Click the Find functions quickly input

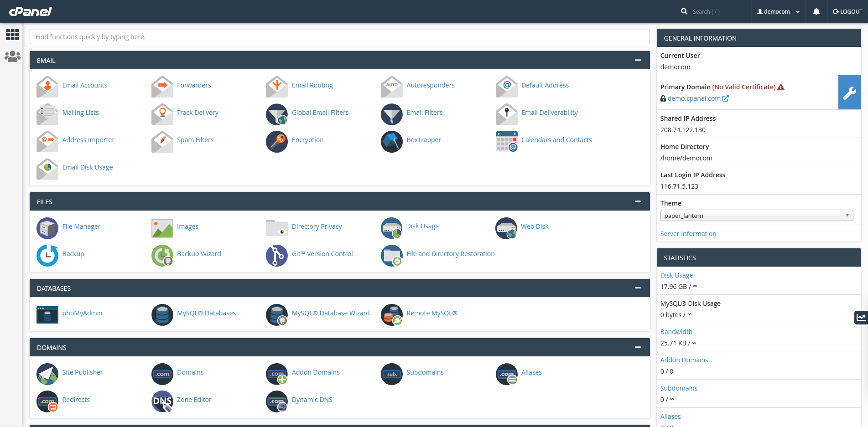click(x=339, y=37)
